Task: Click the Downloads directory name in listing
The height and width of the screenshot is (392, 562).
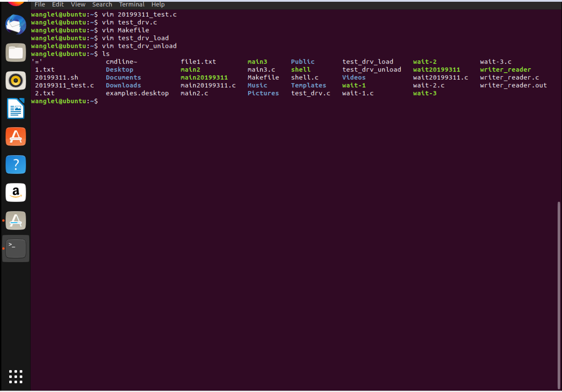Action: [x=123, y=85]
